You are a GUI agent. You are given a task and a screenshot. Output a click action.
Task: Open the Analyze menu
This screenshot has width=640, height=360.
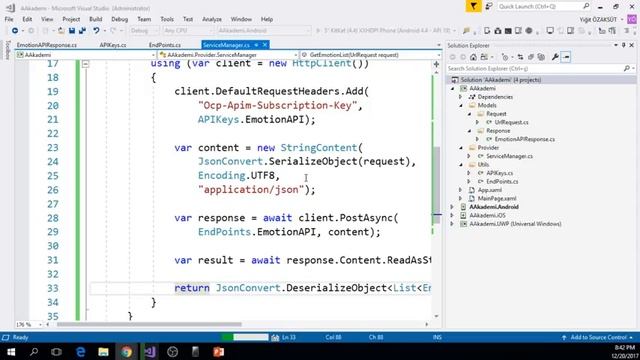[x=212, y=19]
